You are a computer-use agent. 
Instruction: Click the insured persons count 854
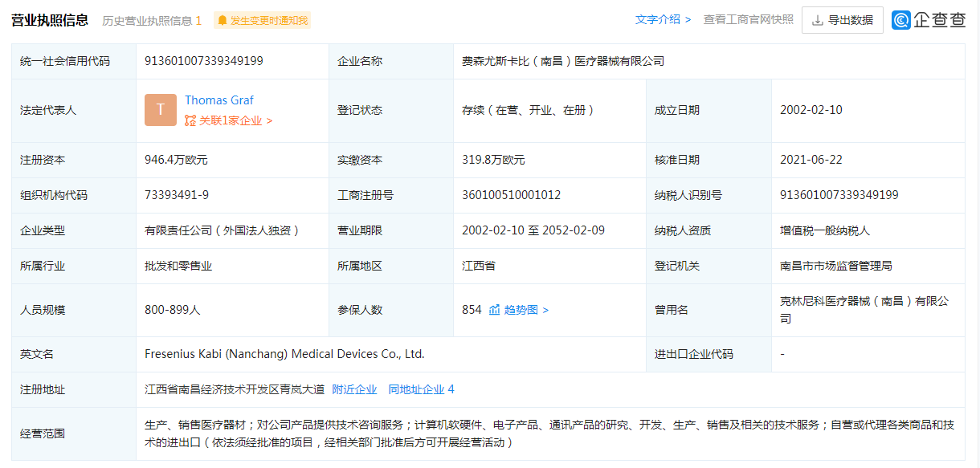click(x=470, y=309)
